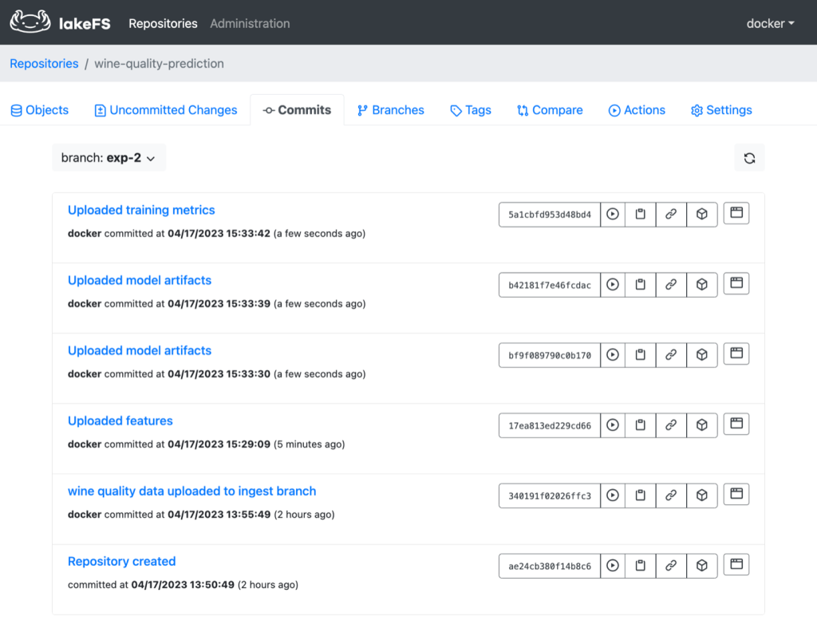This screenshot has width=817, height=644.
Task: Click commit ID bf9f089790c0b170
Action: pyautogui.click(x=550, y=355)
